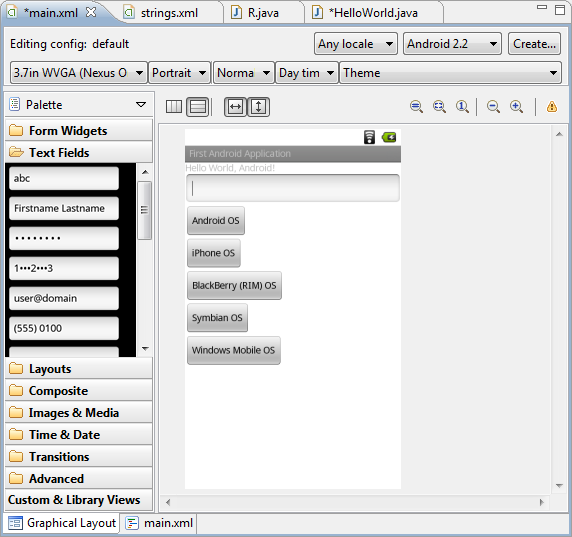Image resolution: width=572 pixels, height=537 pixels.
Task: Reset zoom to 100% magnifier icon
Action: click(462, 107)
